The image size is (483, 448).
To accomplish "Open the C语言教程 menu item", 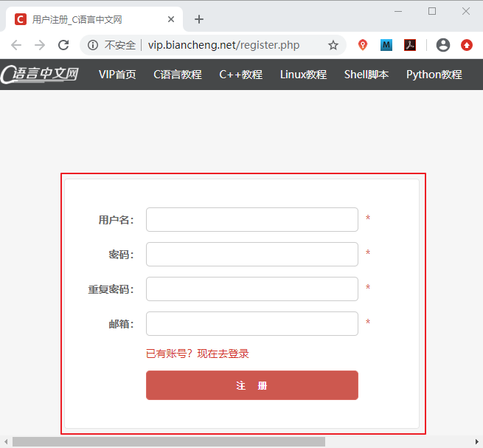I will (x=178, y=75).
